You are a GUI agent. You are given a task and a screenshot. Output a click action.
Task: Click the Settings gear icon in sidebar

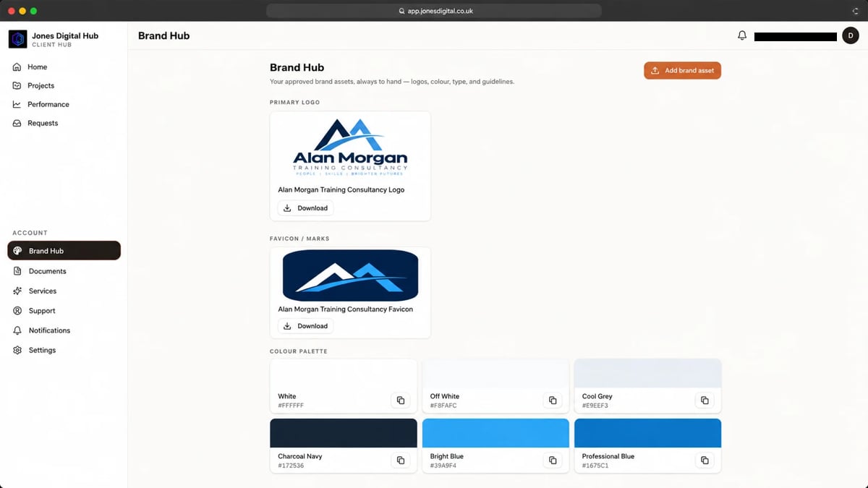tap(18, 350)
